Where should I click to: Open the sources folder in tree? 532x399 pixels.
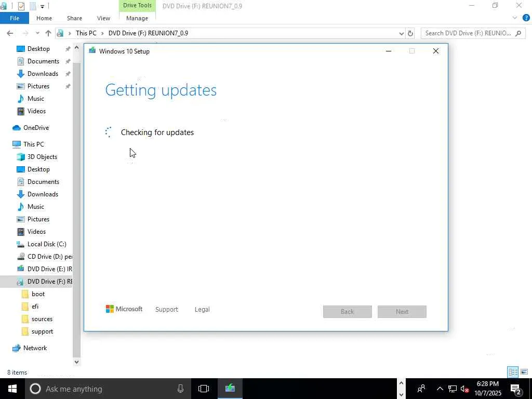pyautogui.click(x=42, y=319)
